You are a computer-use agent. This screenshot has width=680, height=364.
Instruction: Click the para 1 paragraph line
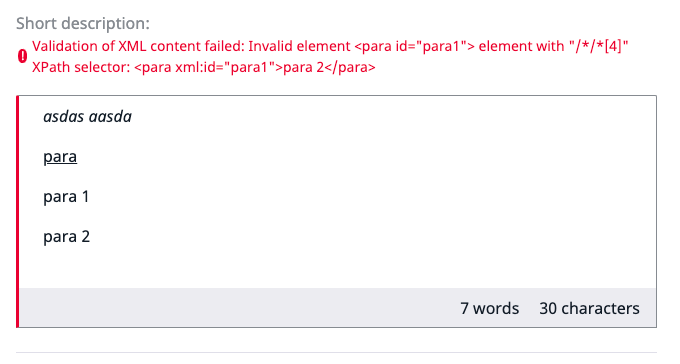pos(66,197)
